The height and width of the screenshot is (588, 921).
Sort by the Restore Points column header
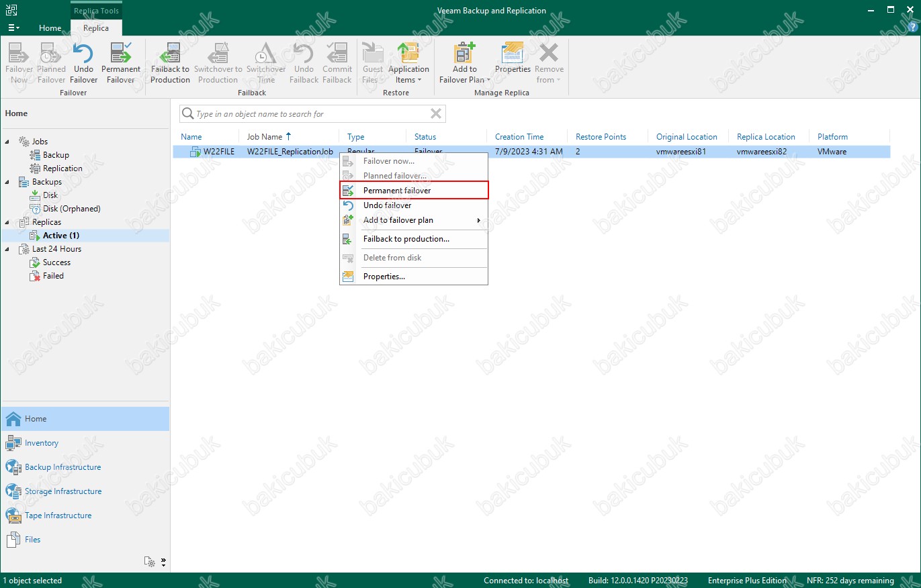pos(601,137)
